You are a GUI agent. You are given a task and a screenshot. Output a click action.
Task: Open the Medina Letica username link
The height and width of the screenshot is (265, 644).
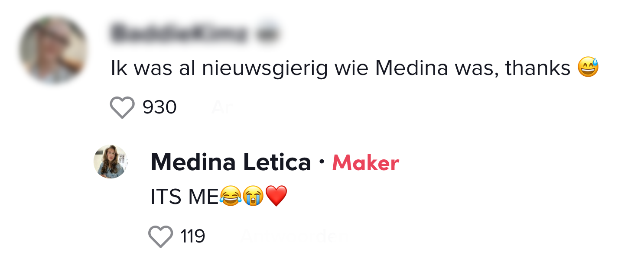pyautogui.click(x=231, y=163)
